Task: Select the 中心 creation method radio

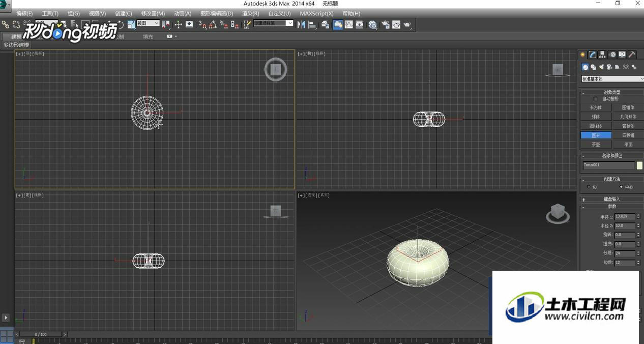Action: click(621, 187)
